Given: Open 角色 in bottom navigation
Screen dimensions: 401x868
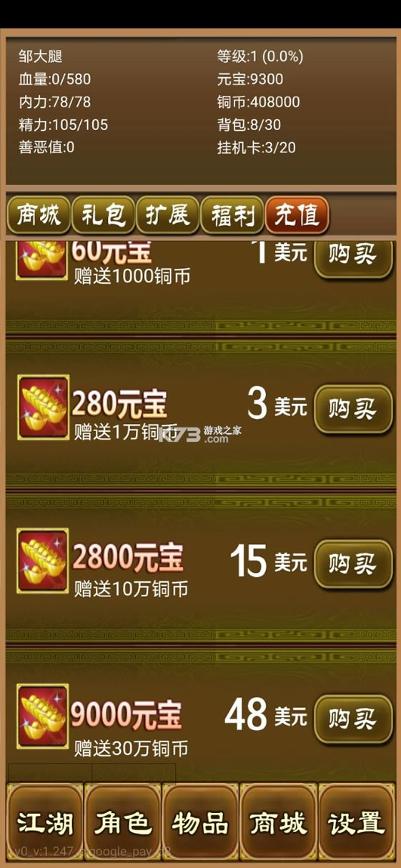Looking at the screenshot, I should [x=122, y=822].
